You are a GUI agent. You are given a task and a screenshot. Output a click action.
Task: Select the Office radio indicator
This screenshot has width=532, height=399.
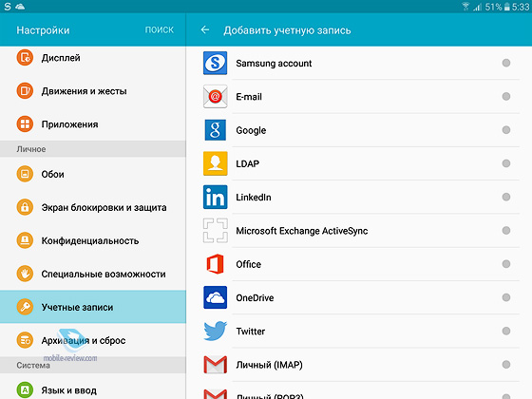tap(505, 264)
